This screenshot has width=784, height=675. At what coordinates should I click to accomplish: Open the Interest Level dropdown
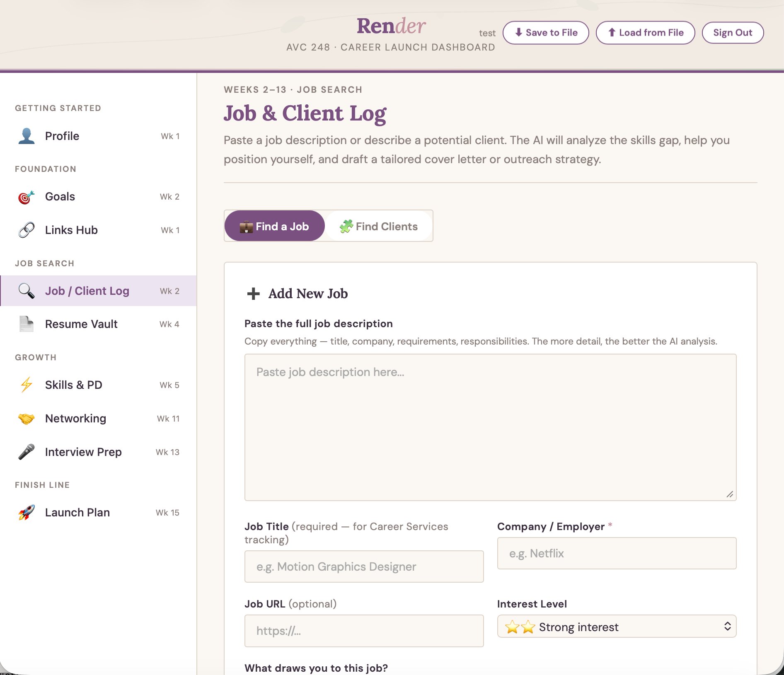(617, 627)
